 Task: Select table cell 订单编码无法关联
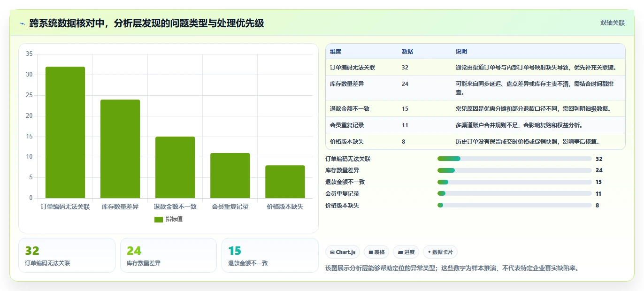click(353, 68)
